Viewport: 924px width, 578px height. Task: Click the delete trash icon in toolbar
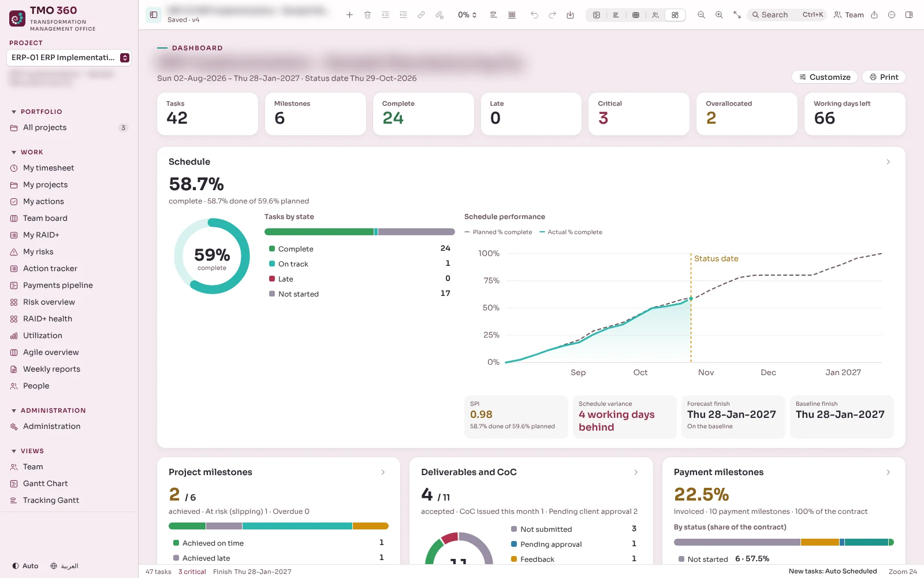tap(367, 15)
